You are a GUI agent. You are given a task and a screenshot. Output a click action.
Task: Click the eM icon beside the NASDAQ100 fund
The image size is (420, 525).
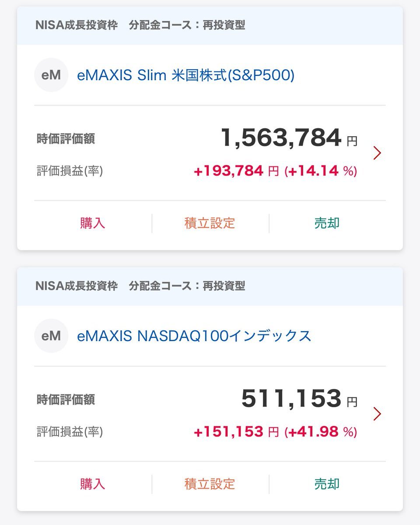(51, 336)
